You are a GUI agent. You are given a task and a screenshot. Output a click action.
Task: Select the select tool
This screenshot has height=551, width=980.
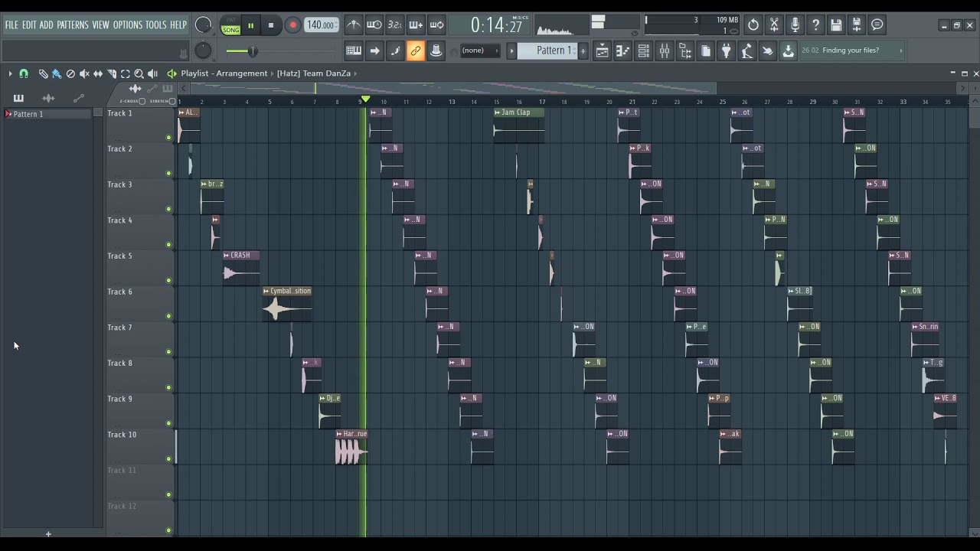pyautogui.click(x=126, y=73)
